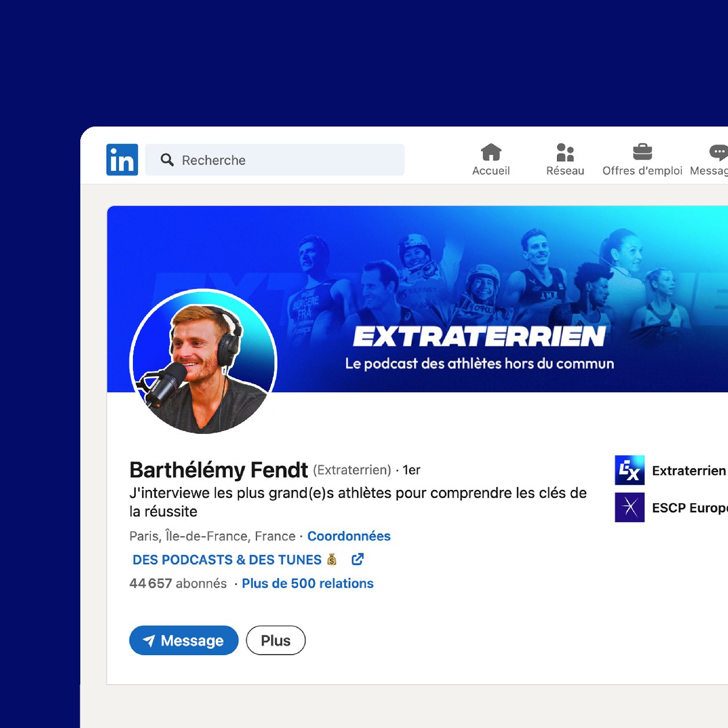This screenshot has width=728, height=728.
Task: Click the money bag emoji icon
Action: coord(332,559)
